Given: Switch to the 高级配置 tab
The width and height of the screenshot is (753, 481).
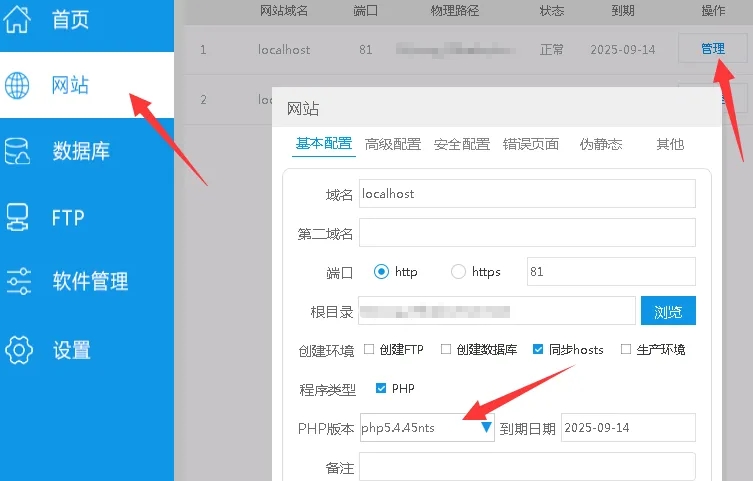Looking at the screenshot, I should click(392, 144).
